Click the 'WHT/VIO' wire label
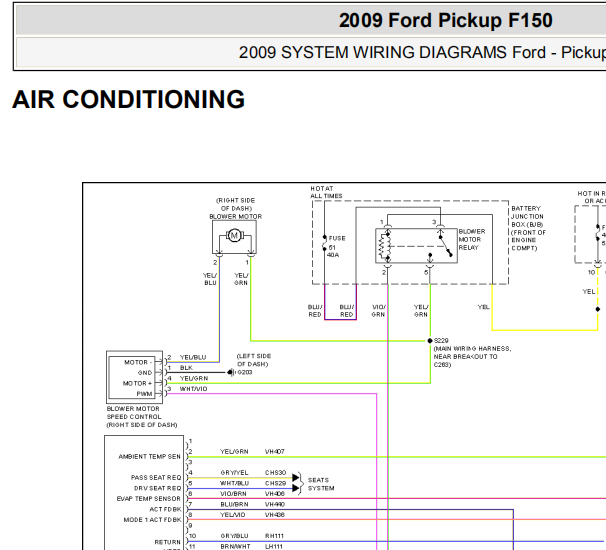 pos(193,389)
